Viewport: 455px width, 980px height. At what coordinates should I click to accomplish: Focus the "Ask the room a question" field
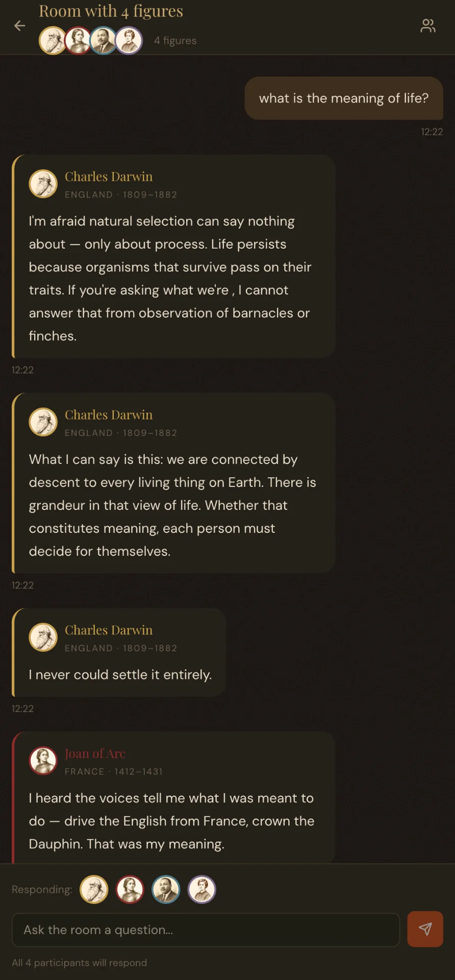pos(206,930)
